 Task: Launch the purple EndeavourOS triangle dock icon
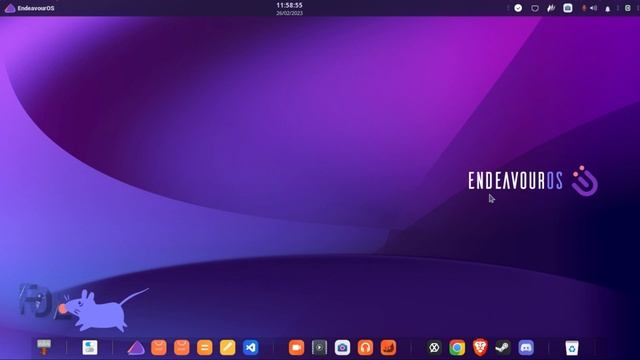coord(136,348)
